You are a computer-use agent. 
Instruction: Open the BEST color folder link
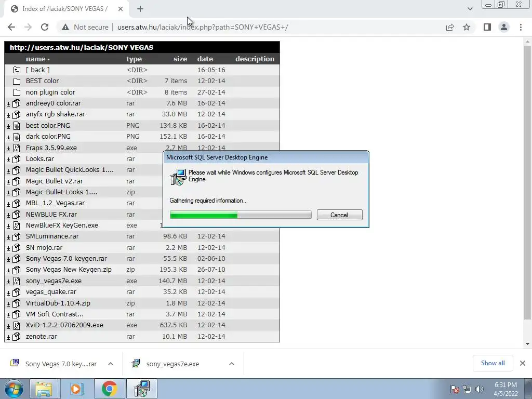click(x=42, y=81)
